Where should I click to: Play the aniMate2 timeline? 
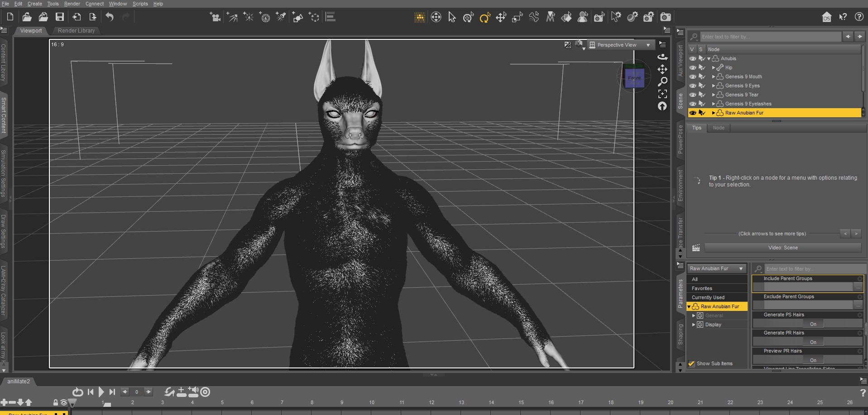[x=101, y=392]
